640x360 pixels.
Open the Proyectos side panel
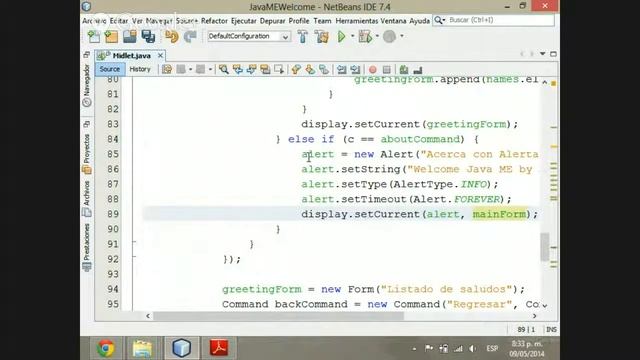coord(87,153)
